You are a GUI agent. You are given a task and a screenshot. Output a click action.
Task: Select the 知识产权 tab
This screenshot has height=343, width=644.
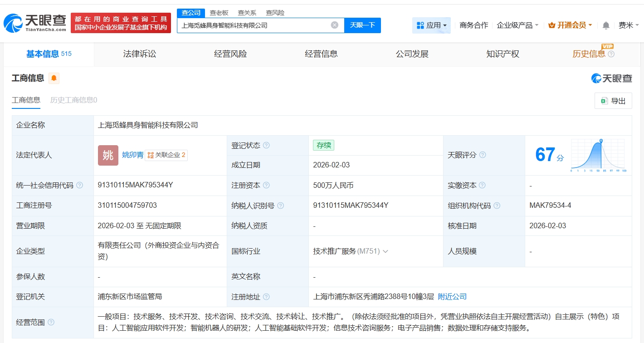tap(503, 54)
